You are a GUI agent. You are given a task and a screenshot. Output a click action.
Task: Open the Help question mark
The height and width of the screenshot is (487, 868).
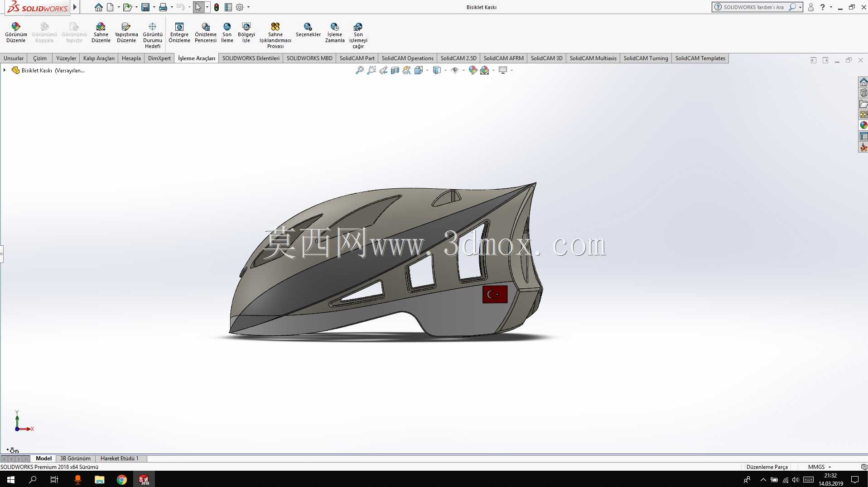[823, 7]
